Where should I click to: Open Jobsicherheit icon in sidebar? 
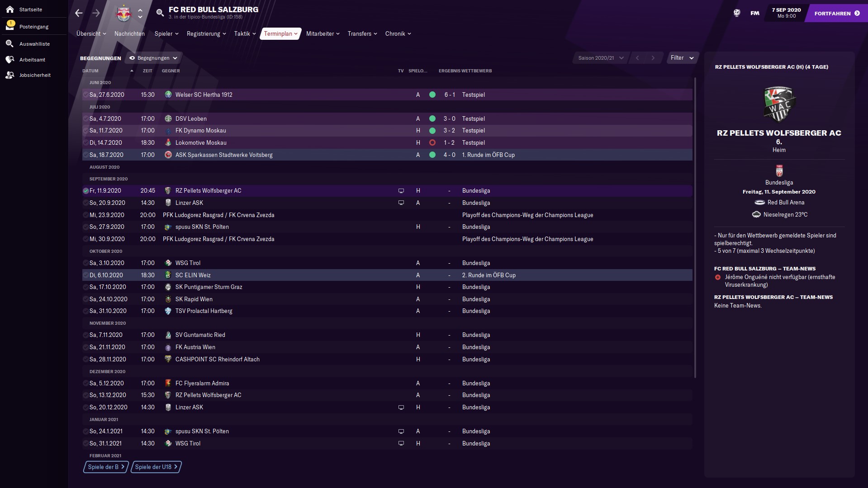click(9, 75)
